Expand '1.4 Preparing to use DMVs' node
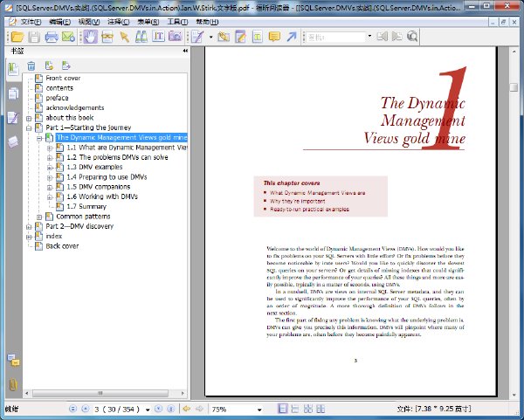Viewport: 524px width, 420px height. [50, 177]
